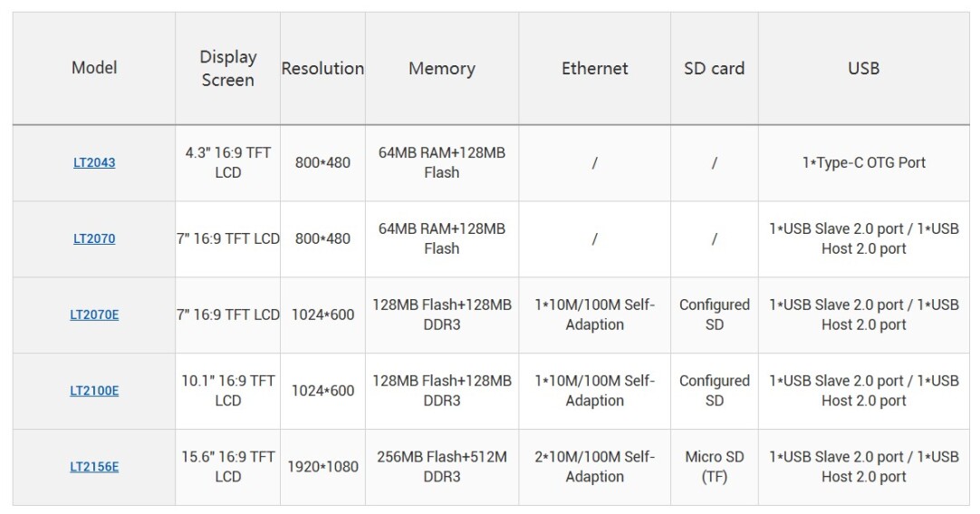Click the Model column header

click(94, 68)
